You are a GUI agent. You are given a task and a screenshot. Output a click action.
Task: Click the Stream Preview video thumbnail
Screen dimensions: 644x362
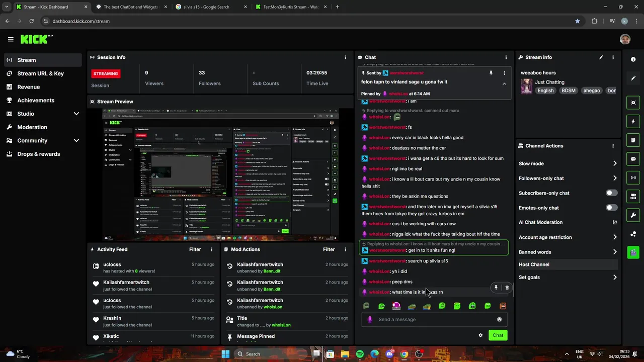(x=220, y=174)
